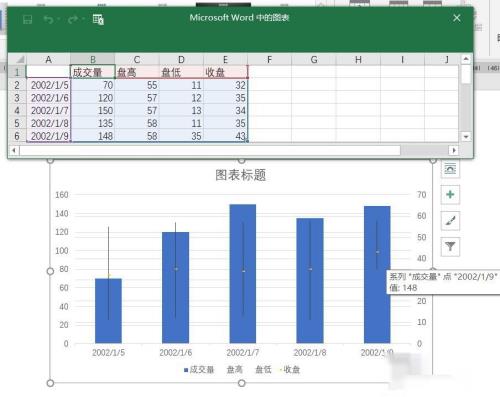
Task: Select cell with value 70
Action: (93, 85)
